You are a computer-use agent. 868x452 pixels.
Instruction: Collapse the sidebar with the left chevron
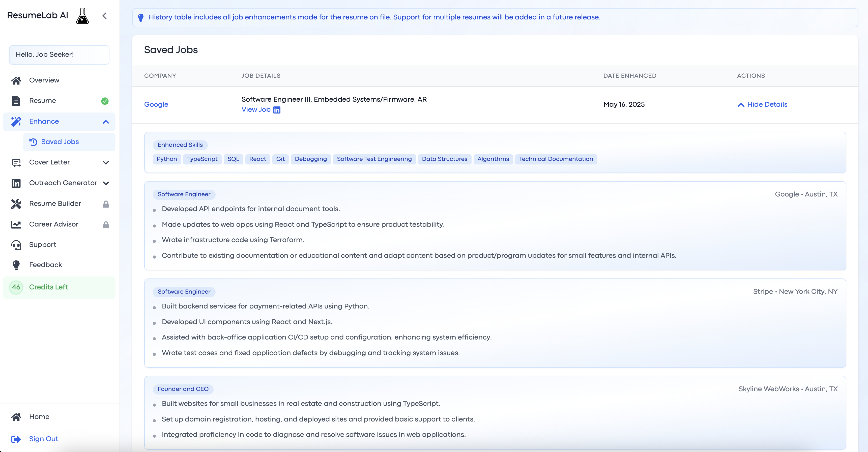coord(104,16)
